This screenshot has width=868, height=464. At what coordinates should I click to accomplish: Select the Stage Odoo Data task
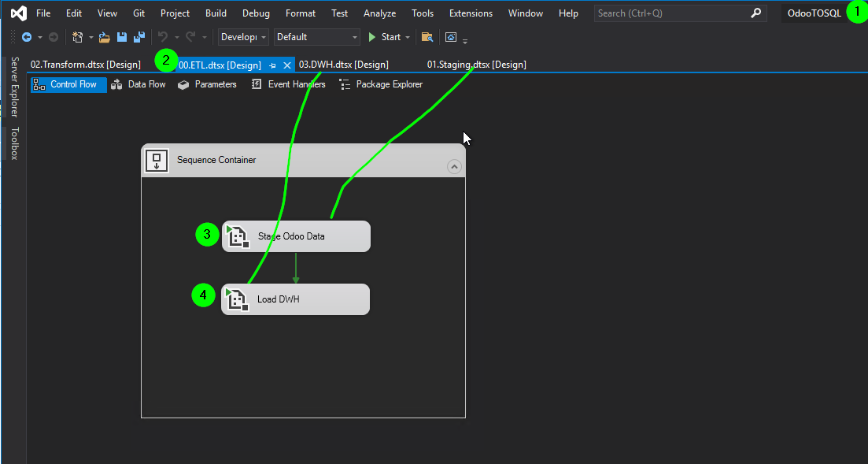tap(296, 236)
